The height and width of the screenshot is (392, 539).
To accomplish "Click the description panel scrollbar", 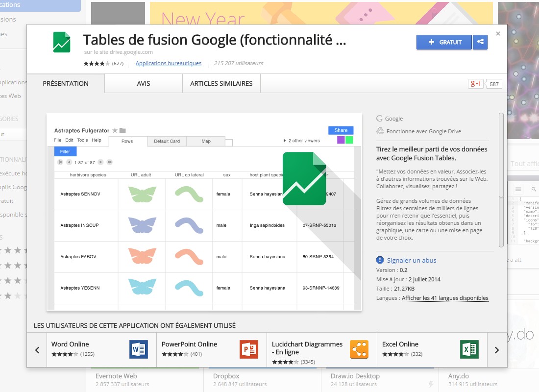I will [x=501, y=180].
